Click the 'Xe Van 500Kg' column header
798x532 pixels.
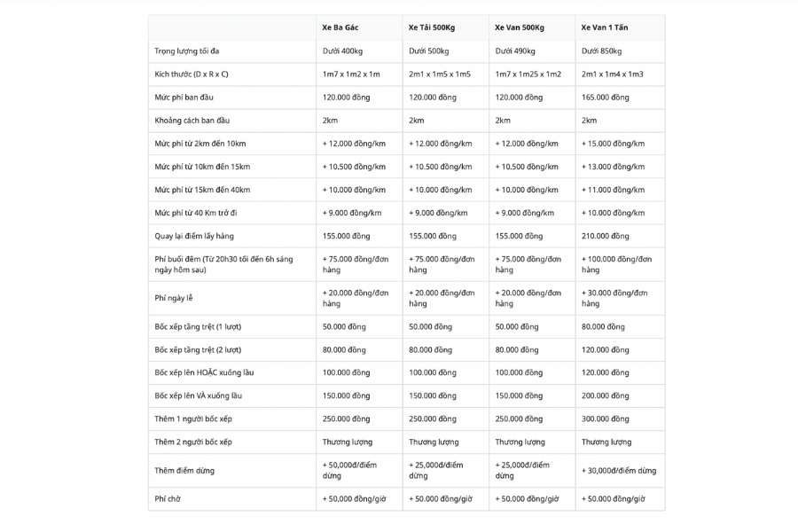click(519, 27)
